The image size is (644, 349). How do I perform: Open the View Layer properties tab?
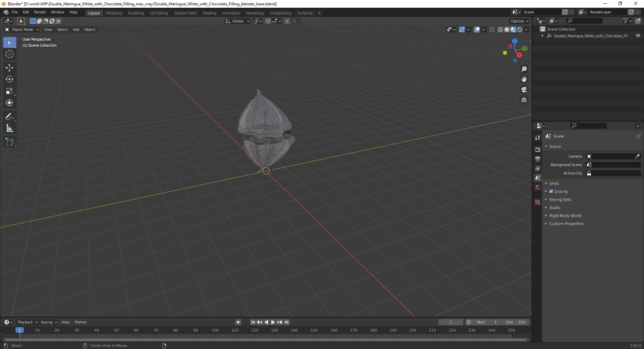tap(538, 168)
